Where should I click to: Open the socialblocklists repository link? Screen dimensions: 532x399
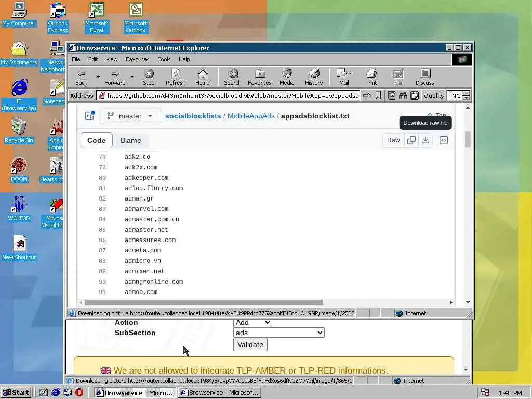coord(193,116)
